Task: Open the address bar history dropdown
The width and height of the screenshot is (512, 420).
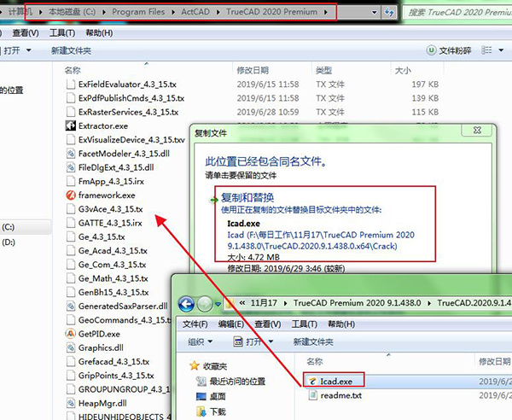Action: click(x=374, y=13)
